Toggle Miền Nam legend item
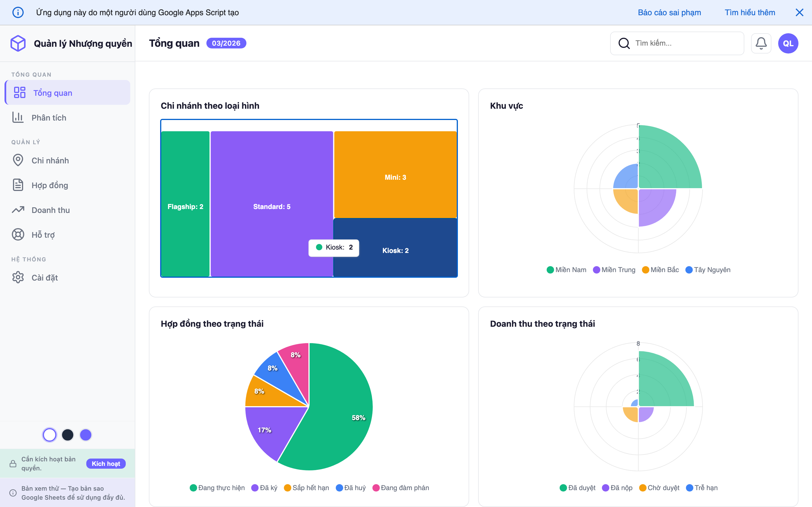The height and width of the screenshot is (507, 812). [x=566, y=270]
